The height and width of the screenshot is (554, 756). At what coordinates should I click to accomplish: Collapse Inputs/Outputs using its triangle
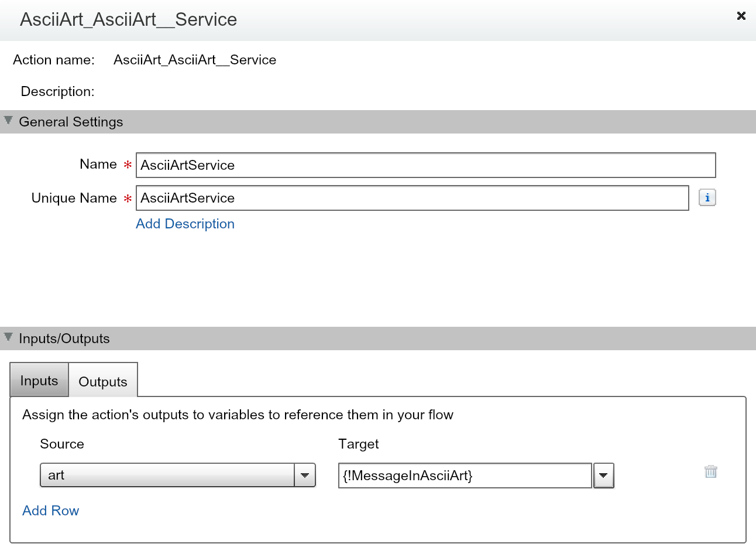point(8,337)
